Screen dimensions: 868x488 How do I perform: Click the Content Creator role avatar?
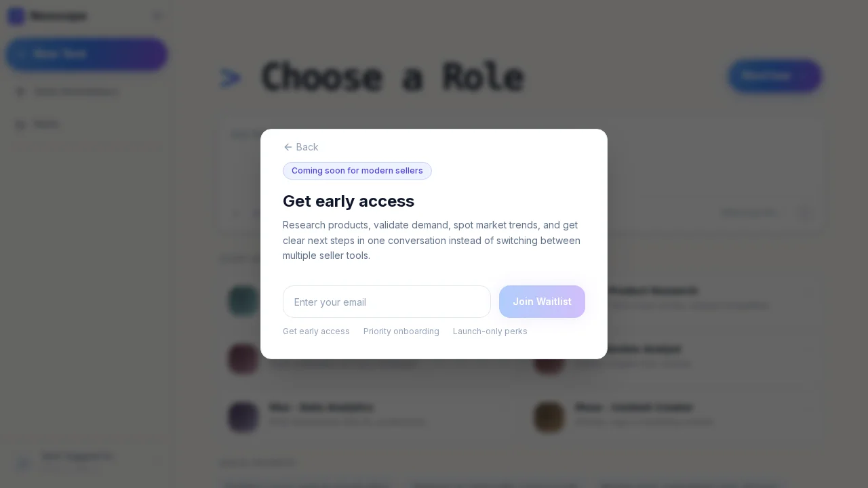(550, 417)
